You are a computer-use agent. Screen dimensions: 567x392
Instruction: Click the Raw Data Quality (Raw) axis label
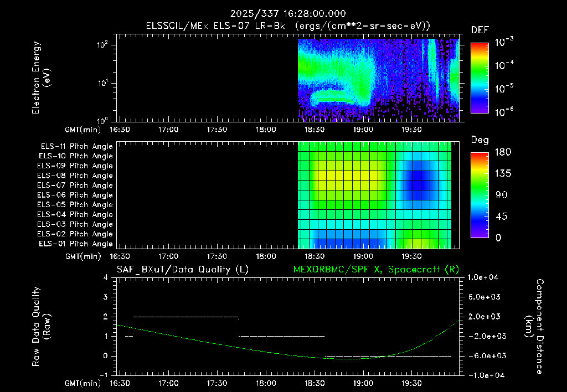(41, 327)
